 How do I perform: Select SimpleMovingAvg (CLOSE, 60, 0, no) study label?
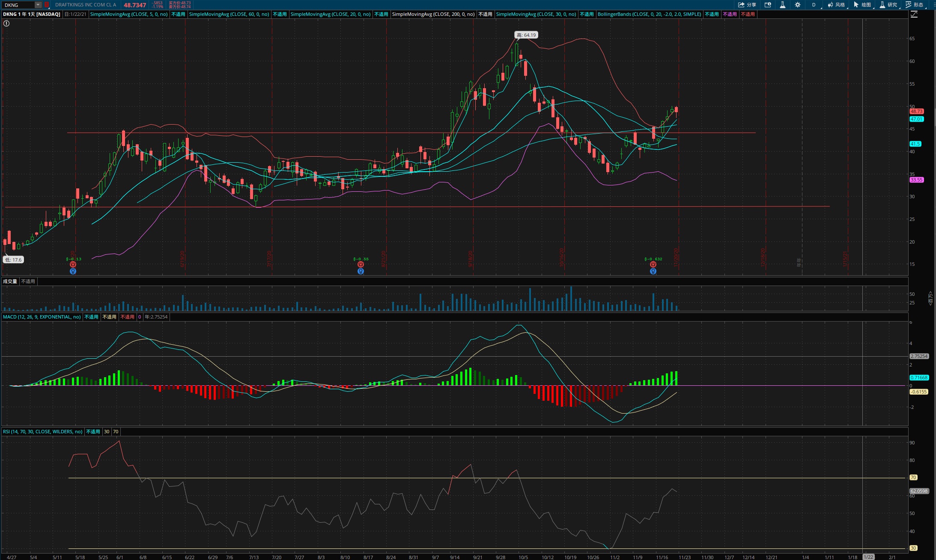[229, 14]
